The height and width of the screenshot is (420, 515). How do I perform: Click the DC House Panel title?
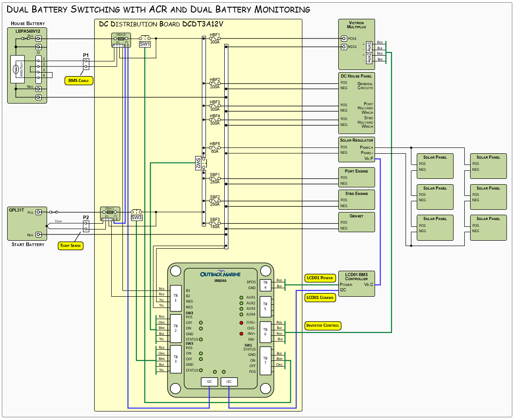[x=356, y=76]
